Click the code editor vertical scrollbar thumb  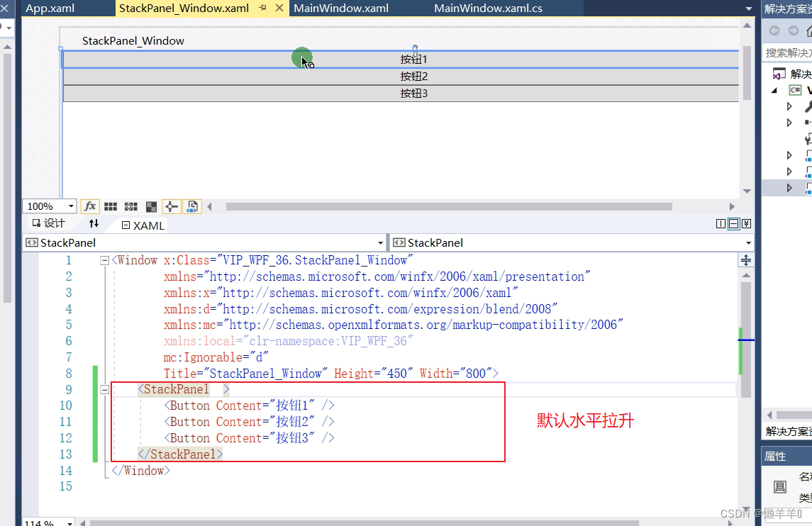746,340
